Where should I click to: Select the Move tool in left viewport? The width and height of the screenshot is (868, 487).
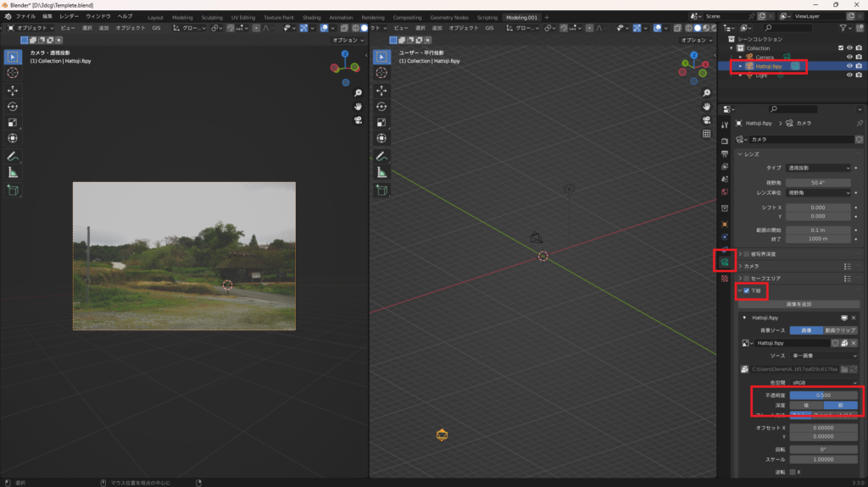(13, 91)
